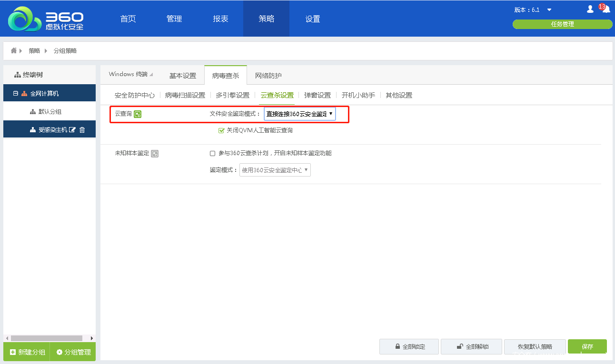Enable 参与360云查杀计划 checkbox
The height and width of the screenshot is (364, 615).
[x=213, y=153]
